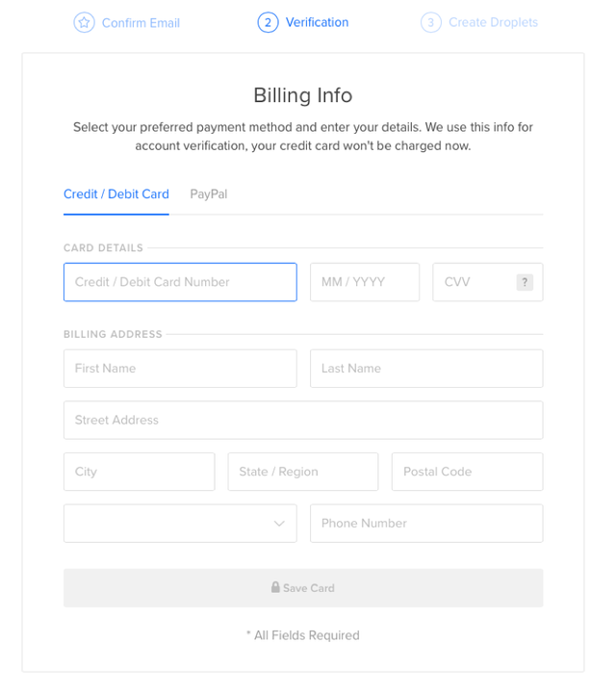Focus the Street Address field

[x=303, y=421]
